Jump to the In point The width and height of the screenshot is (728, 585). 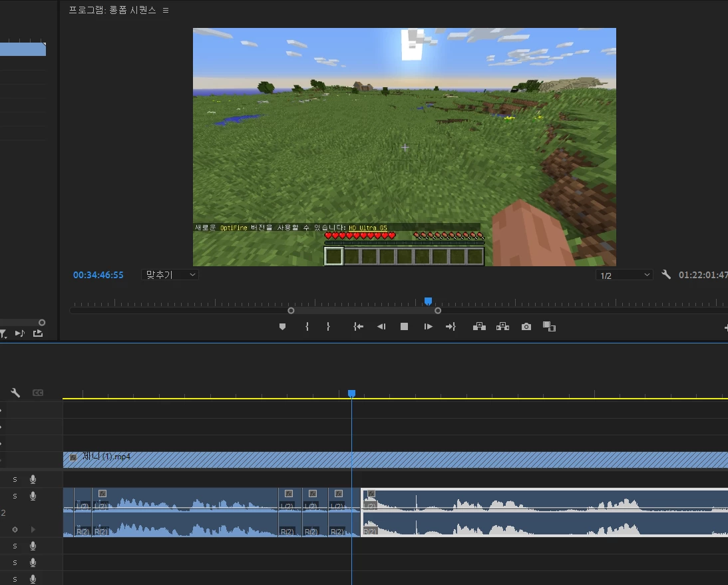click(x=358, y=327)
